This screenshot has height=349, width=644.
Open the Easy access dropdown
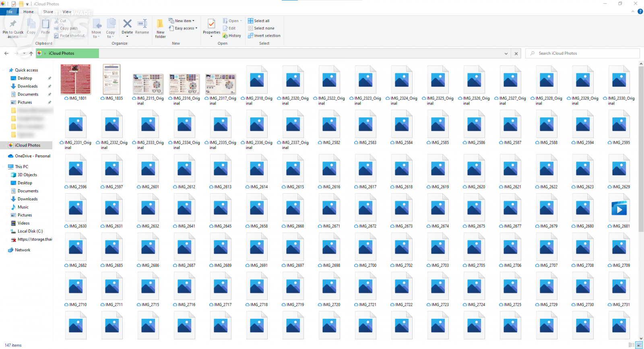[x=183, y=28]
